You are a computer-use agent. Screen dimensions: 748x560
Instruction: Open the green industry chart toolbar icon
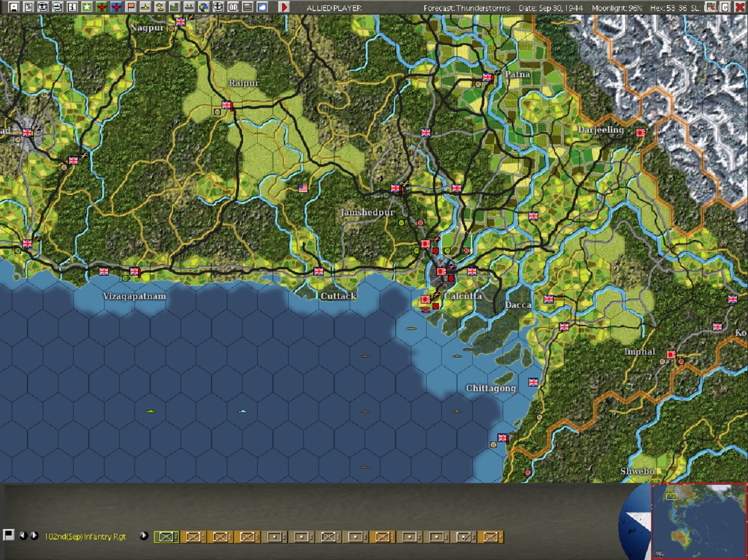click(174, 7)
